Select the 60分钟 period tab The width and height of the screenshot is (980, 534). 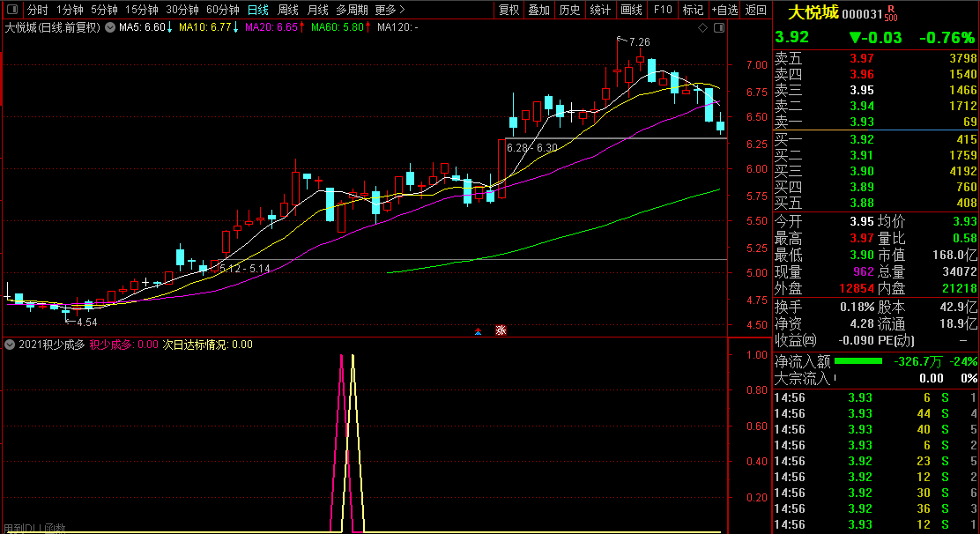coord(222,10)
